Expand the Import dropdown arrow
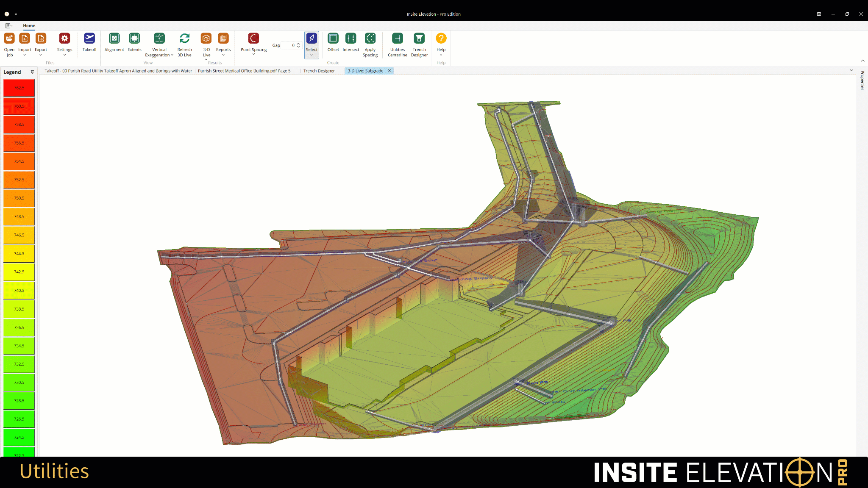Image resolution: width=868 pixels, height=488 pixels. point(25,55)
